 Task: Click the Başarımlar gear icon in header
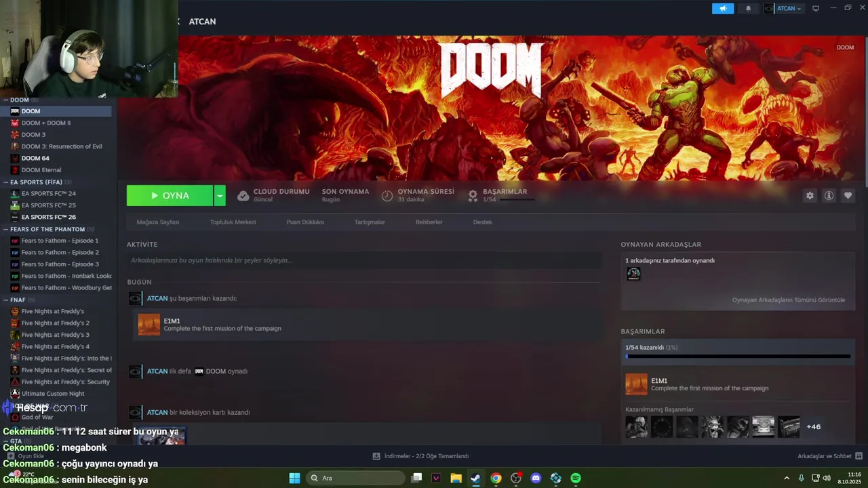click(473, 196)
